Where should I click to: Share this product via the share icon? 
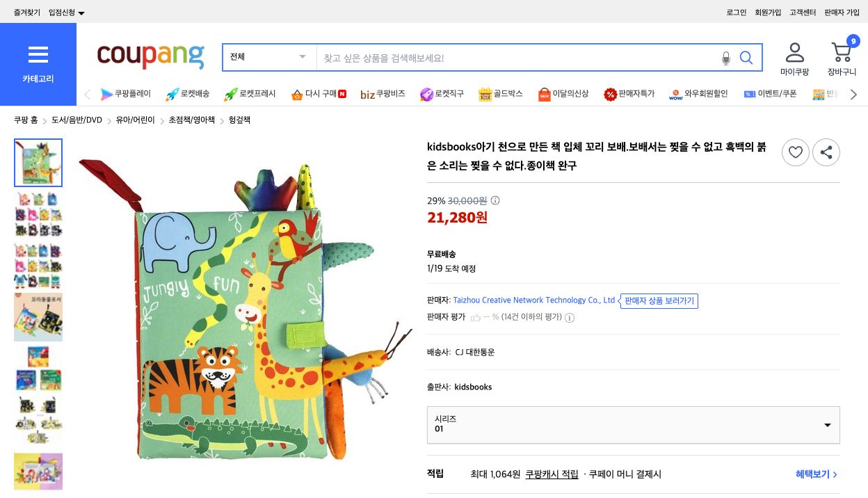click(826, 152)
